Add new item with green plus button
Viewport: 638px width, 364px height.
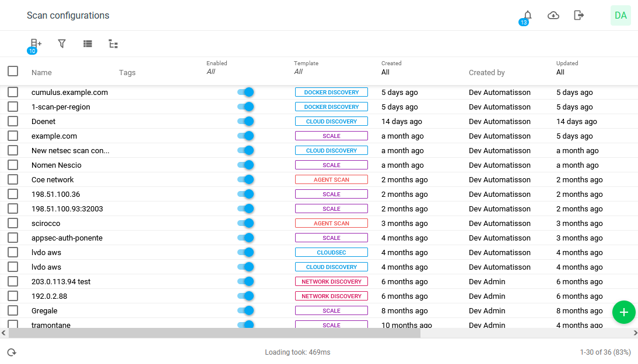[x=624, y=312]
